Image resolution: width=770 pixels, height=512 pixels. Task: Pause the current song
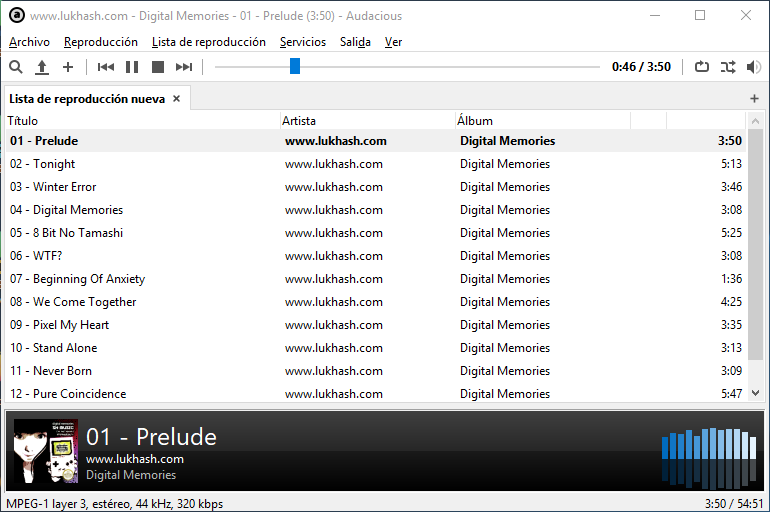tap(132, 67)
